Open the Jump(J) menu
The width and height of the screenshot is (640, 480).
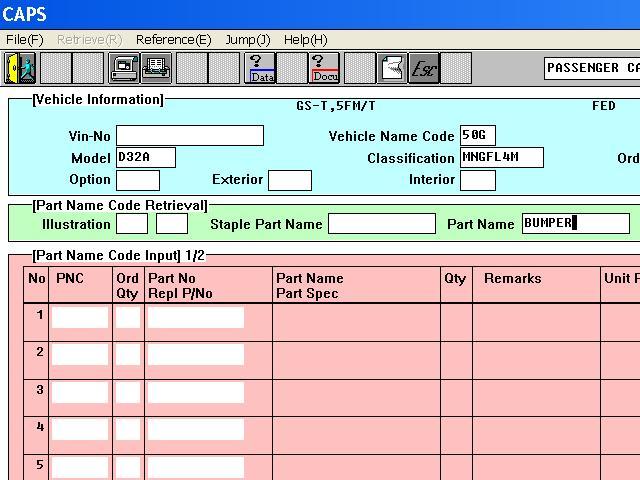pos(248,40)
